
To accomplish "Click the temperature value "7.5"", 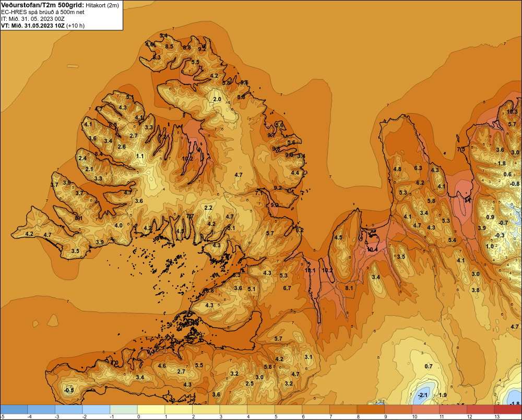I will pos(461,149).
